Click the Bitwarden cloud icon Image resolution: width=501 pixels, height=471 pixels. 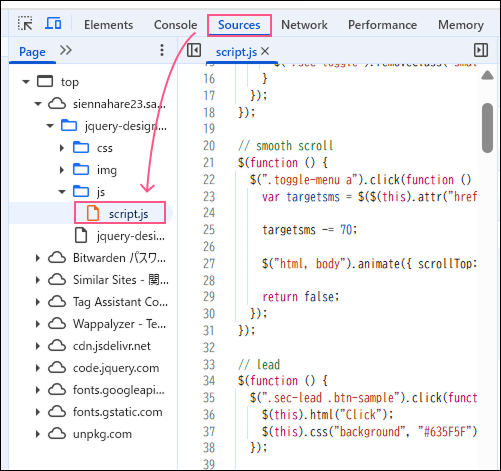(x=57, y=257)
